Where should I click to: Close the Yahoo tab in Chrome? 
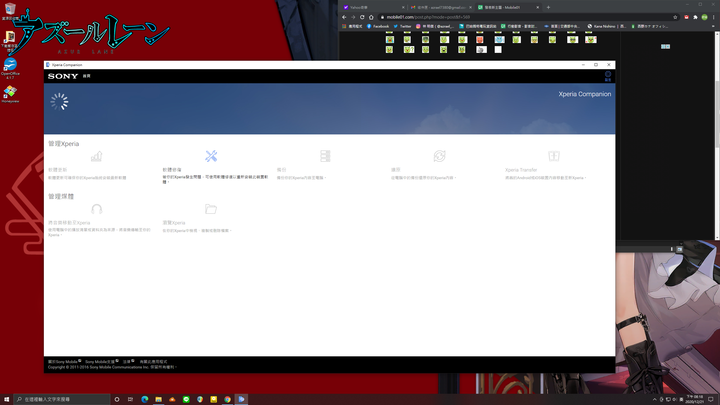click(403, 7)
